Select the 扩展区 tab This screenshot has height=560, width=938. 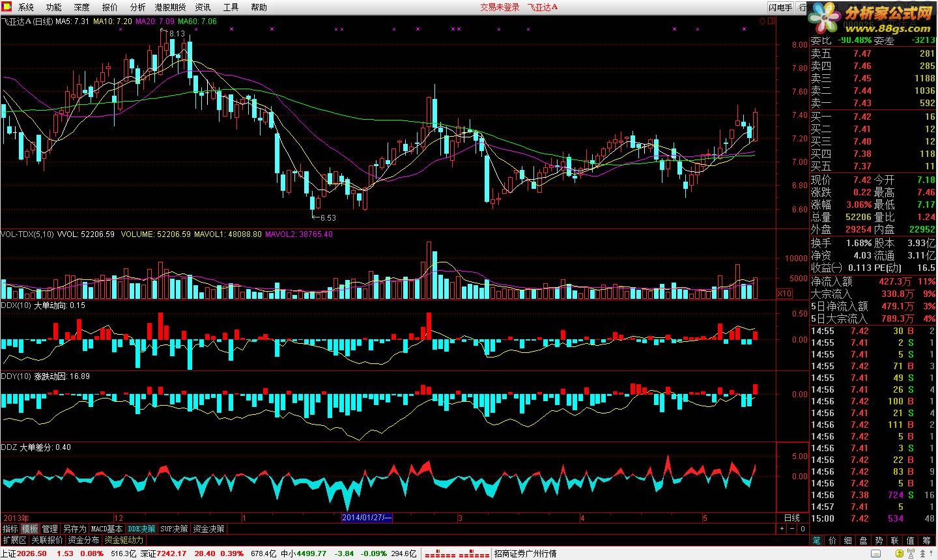click(x=14, y=540)
